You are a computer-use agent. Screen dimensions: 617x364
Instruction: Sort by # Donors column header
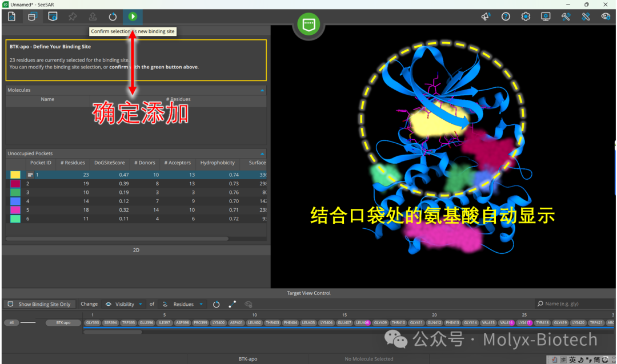click(x=145, y=163)
